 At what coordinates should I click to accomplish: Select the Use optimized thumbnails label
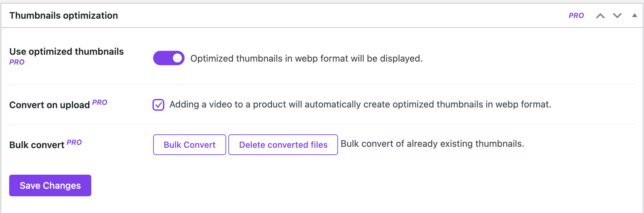point(66,51)
